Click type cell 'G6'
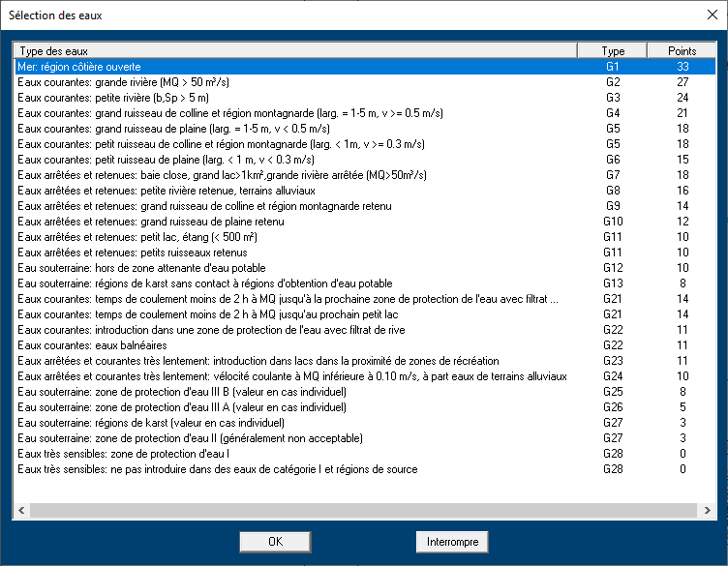 coord(613,160)
